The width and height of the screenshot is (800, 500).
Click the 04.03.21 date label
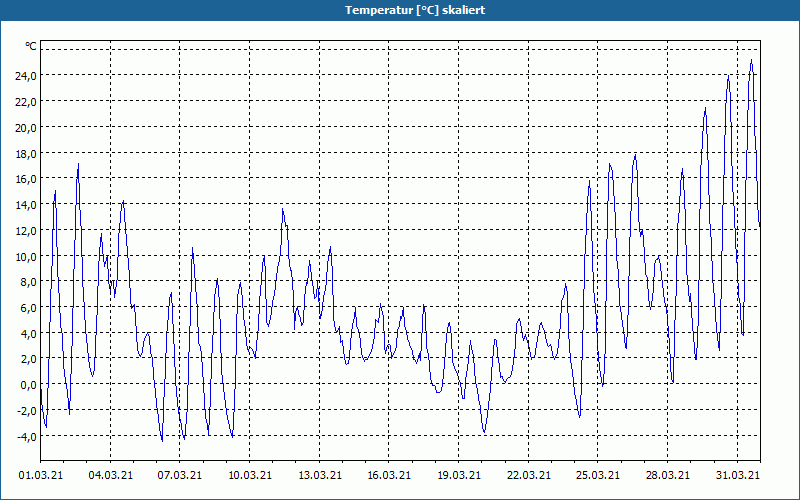point(111,475)
